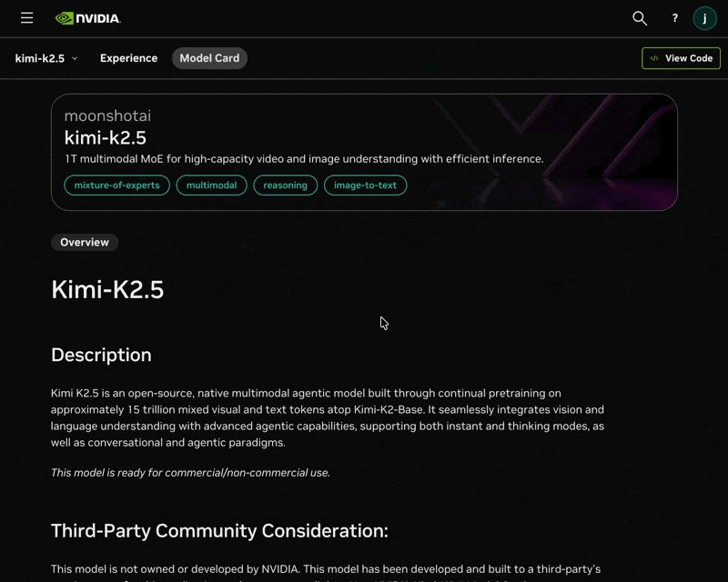Click the code brackets icon in View Code
728x582 pixels.
[x=654, y=58]
